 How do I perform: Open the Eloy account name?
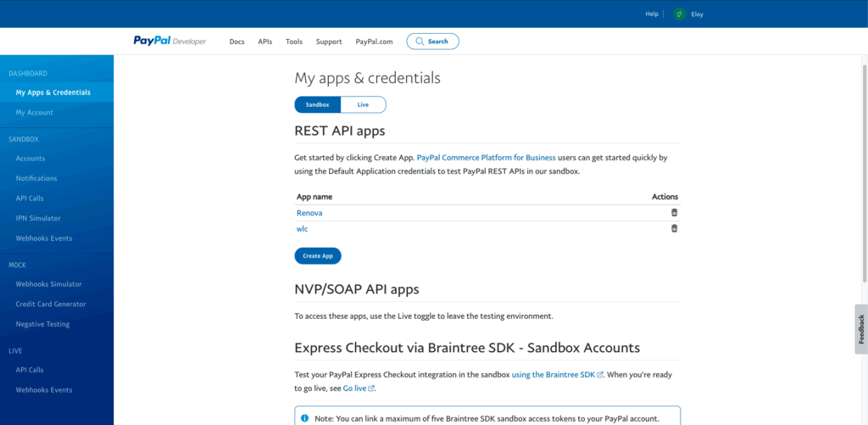(x=697, y=14)
